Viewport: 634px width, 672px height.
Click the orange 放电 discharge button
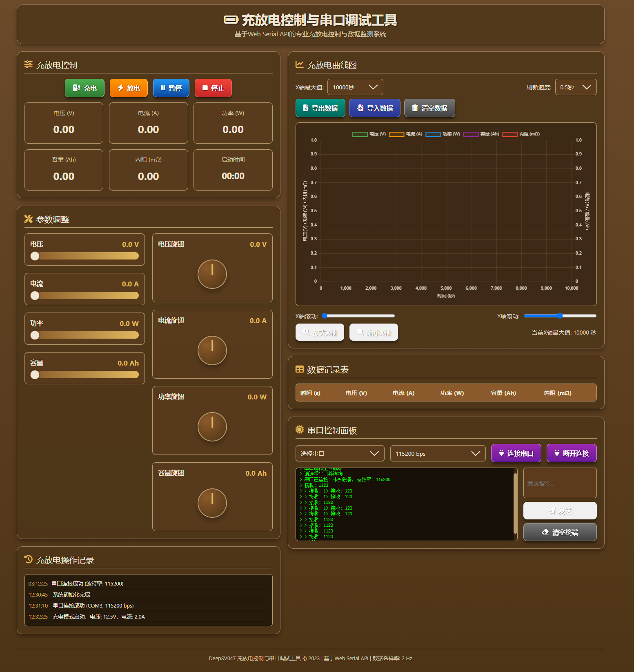tap(129, 88)
